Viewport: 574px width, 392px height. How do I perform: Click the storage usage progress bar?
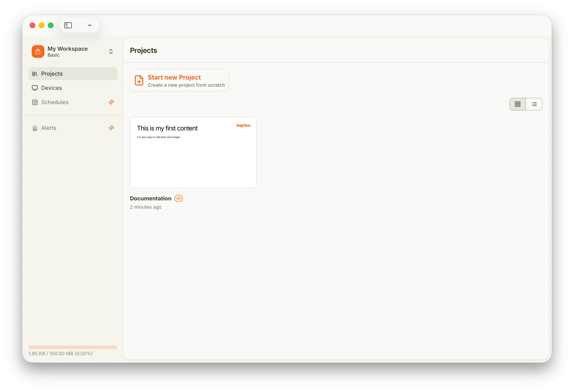(73, 347)
